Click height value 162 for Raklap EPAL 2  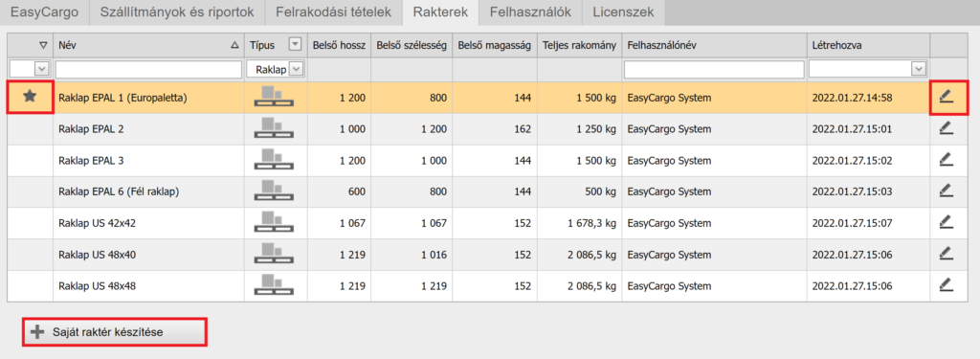click(x=523, y=129)
